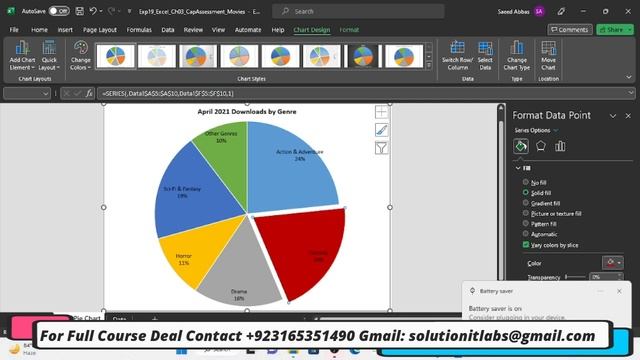Image resolution: width=640 pixels, height=360 pixels.
Task: Cancel formula entry X icon
Action: [x=67, y=93]
